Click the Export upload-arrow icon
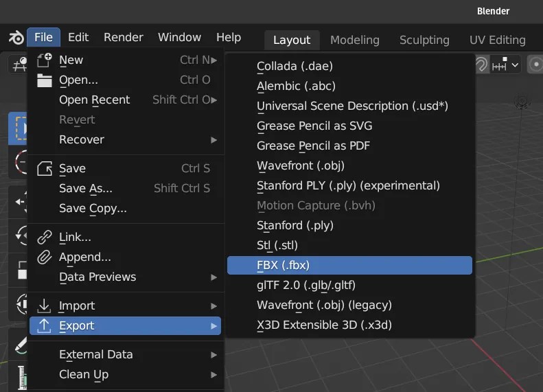Image resolution: width=543 pixels, height=392 pixels. [44, 326]
